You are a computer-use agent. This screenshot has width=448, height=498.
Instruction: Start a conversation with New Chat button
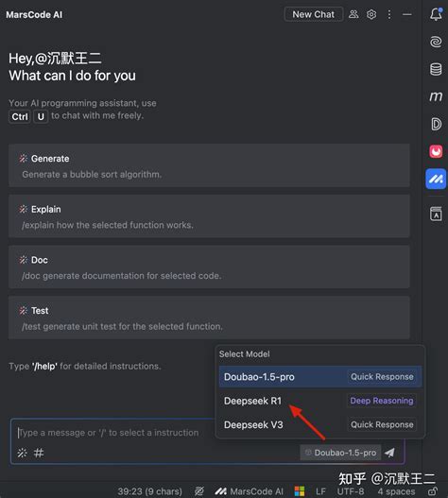tap(313, 14)
